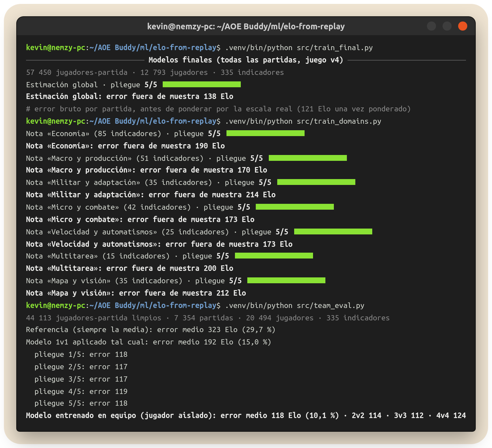Click the 'pliegue 1/5: error 118' line

pyautogui.click(x=81, y=354)
